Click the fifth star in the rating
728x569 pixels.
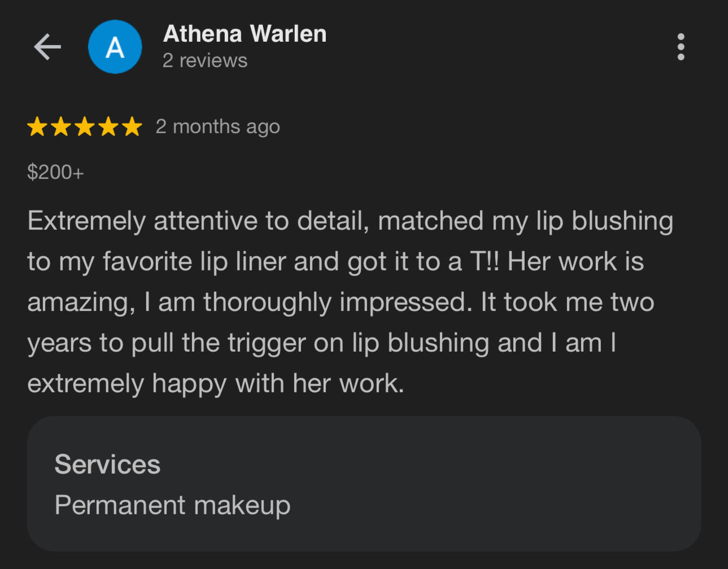pyautogui.click(x=131, y=126)
